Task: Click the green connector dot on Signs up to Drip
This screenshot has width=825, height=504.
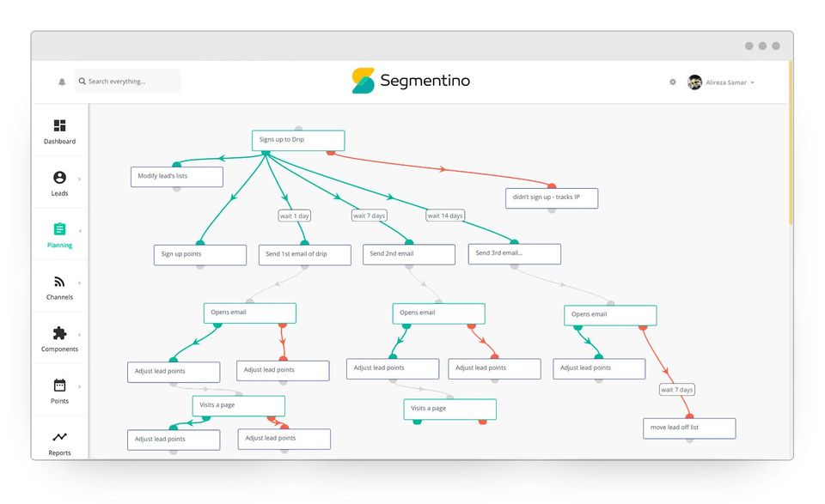Action: (266, 153)
